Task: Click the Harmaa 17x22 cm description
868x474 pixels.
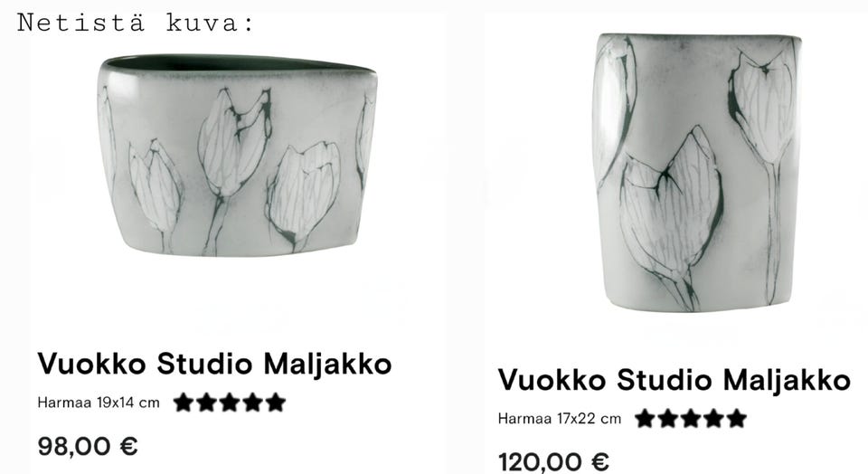Action: [559, 419]
